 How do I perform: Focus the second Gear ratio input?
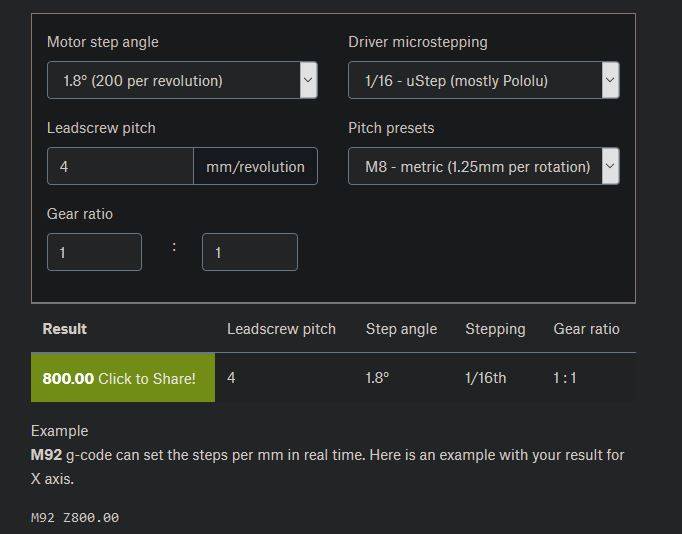tap(249, 252)
